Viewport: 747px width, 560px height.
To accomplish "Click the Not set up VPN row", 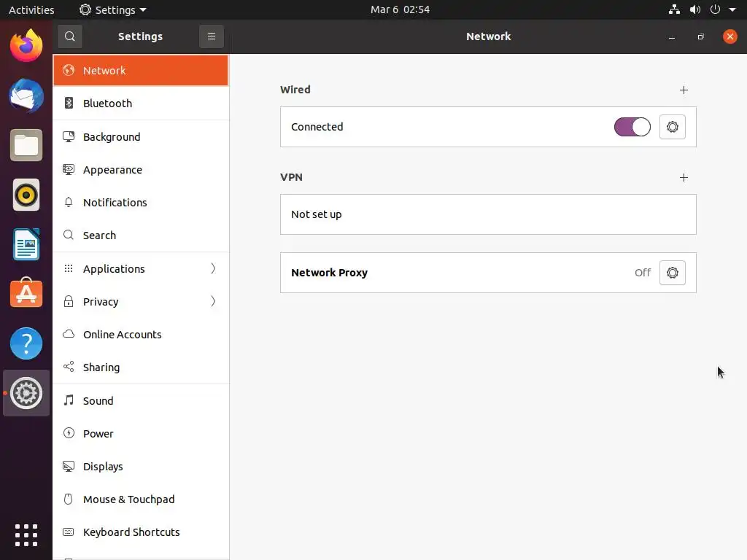I will 488,214.
